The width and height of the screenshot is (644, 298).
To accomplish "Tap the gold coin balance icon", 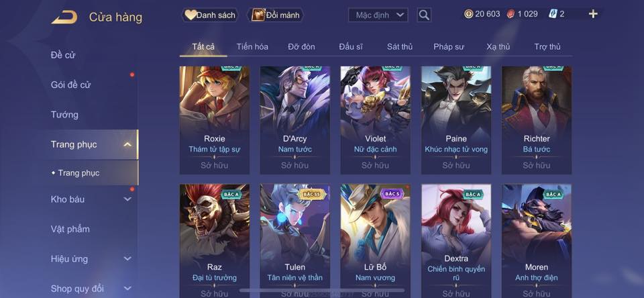I will [x=468, y=14].
